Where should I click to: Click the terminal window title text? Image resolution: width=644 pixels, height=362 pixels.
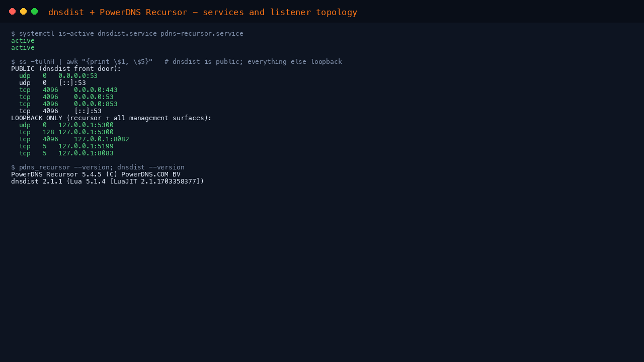click(203, 12)
